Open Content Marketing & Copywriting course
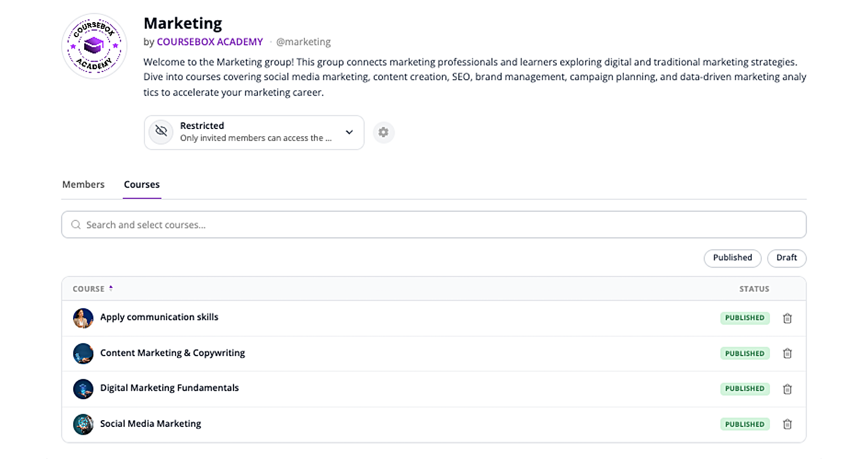The image size is (868, 459). pyautogui.click(x=173, y=353)
